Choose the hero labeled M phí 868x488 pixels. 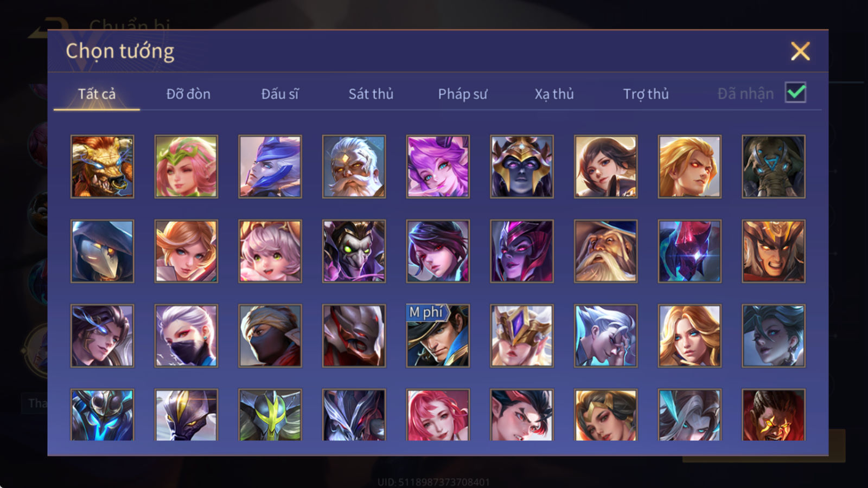(x=438, y=336)
